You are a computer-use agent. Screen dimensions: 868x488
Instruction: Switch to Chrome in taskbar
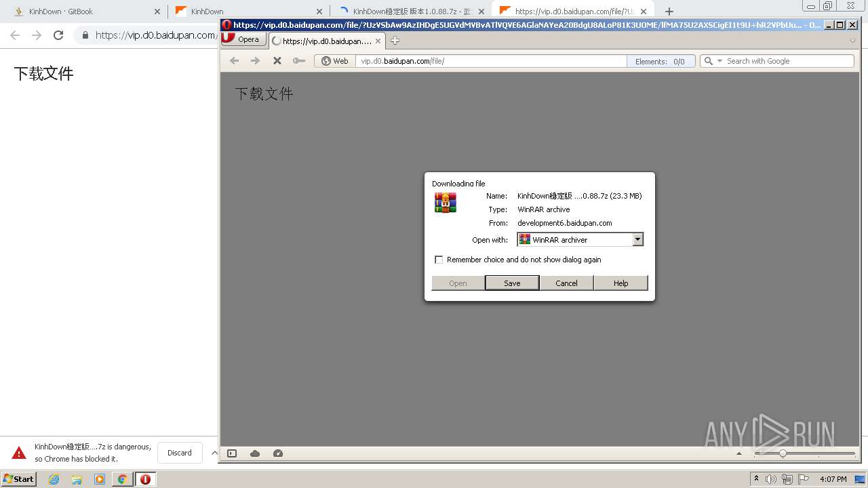(122, 479)
